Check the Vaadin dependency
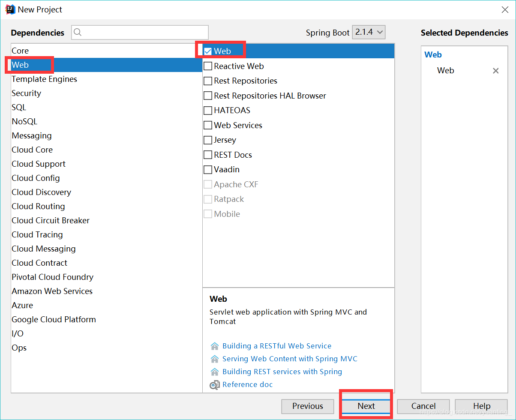 click(208, 169)
